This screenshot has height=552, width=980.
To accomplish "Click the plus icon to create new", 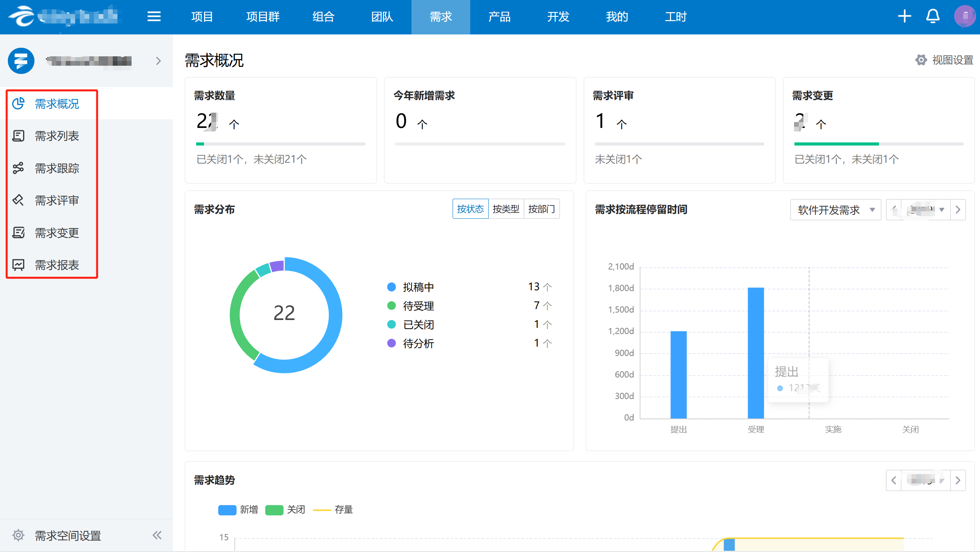I will click(904, 16).
